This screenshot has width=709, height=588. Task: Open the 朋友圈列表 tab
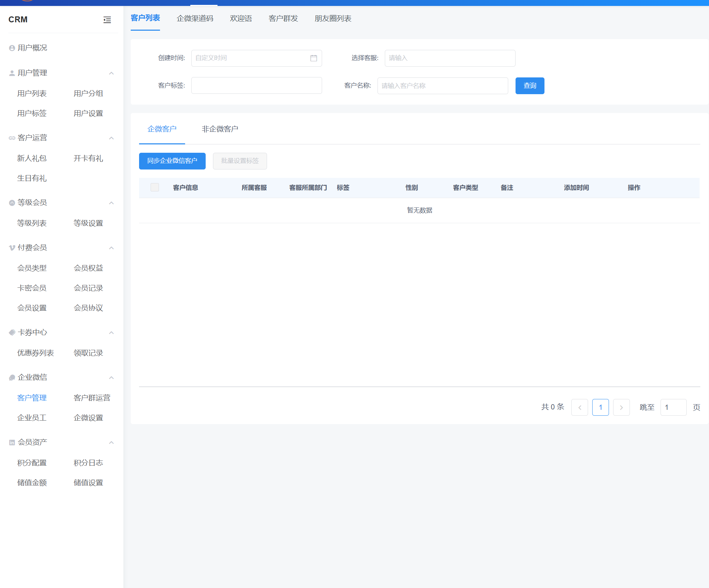click(x=333, y=18)
